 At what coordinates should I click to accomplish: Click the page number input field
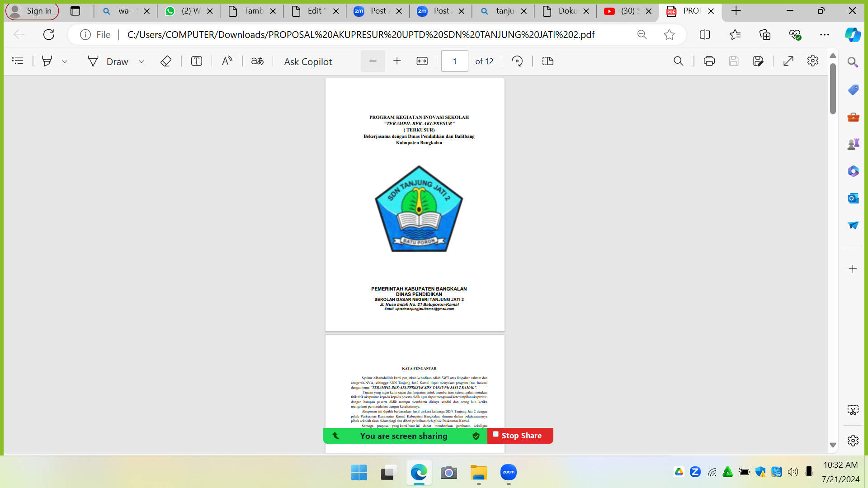coord(454,61)
